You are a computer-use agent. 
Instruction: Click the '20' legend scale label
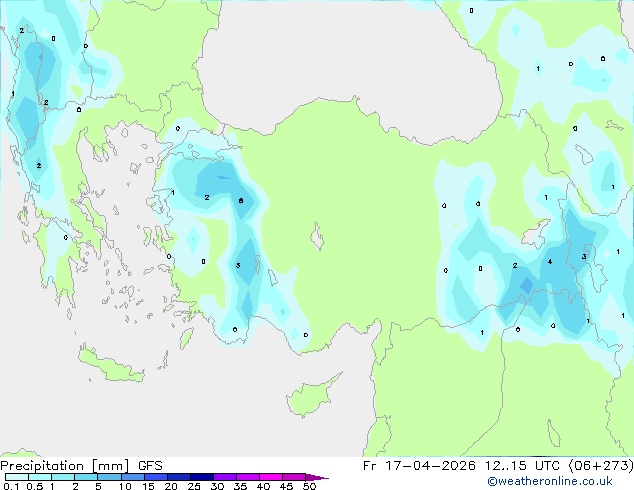tap(171, 486)
